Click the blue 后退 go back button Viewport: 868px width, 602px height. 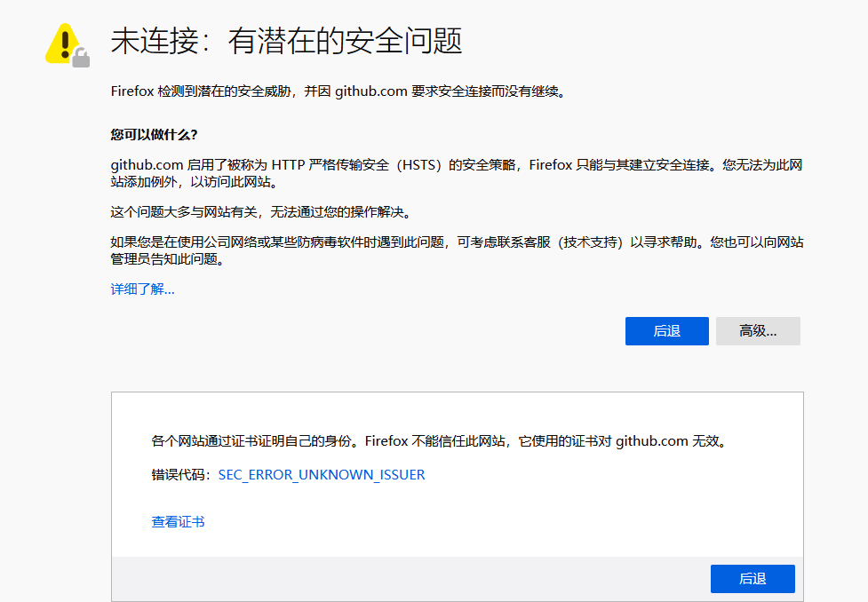(x=666, y=330)
